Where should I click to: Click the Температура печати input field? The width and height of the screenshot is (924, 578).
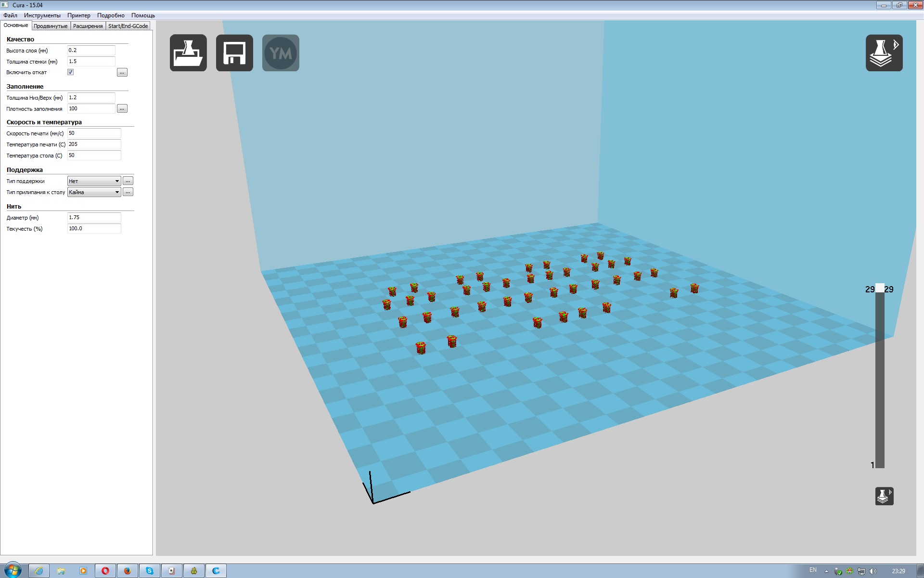click(x=94, y=144)
